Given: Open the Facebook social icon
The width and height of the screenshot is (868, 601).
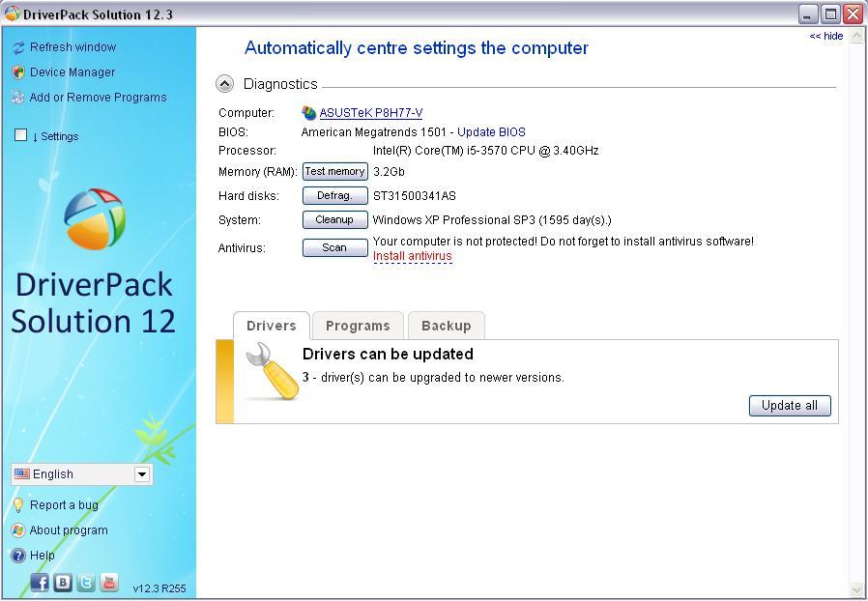Looking at the screenshot, I should point(40,583).
